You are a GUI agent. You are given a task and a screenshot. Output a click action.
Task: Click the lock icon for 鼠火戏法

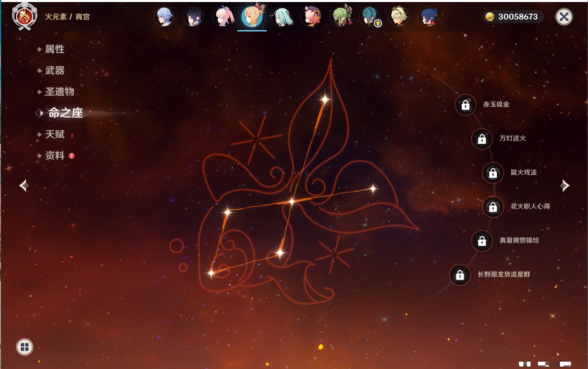493,173
